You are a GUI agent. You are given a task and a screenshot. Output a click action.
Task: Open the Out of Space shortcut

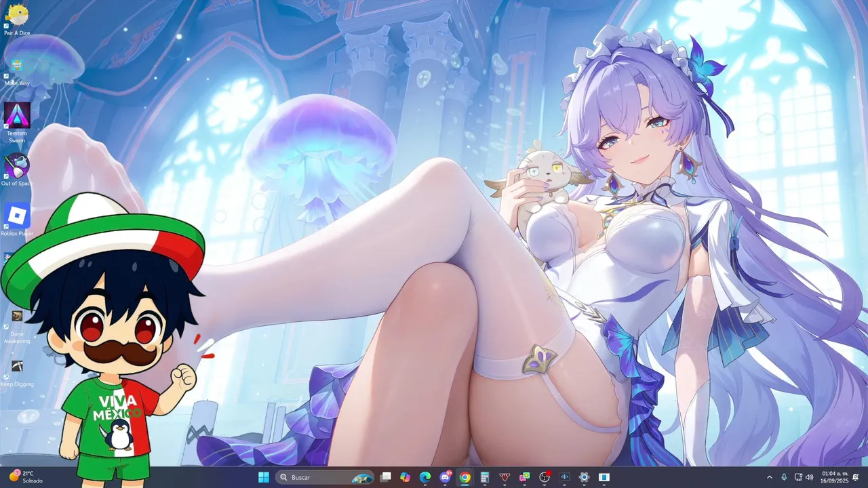(17, 169)
